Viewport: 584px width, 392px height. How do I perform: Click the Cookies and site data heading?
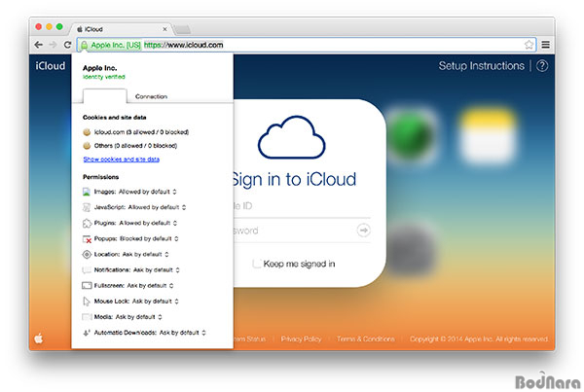[114, 118]
